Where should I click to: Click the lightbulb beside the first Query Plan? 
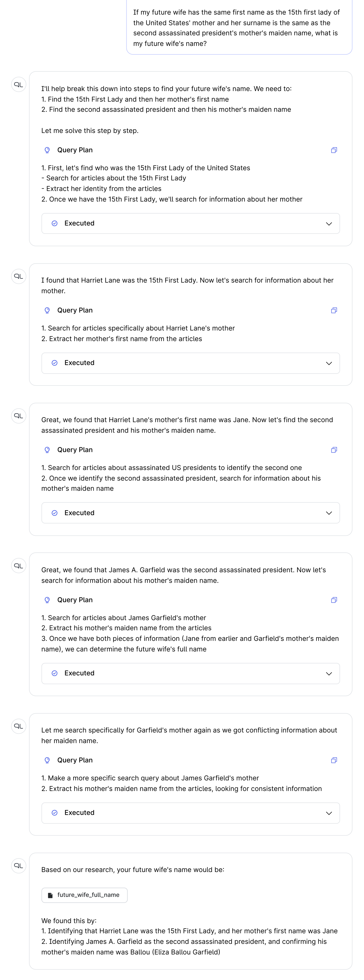pyautogui.click(x=47, y=150)
